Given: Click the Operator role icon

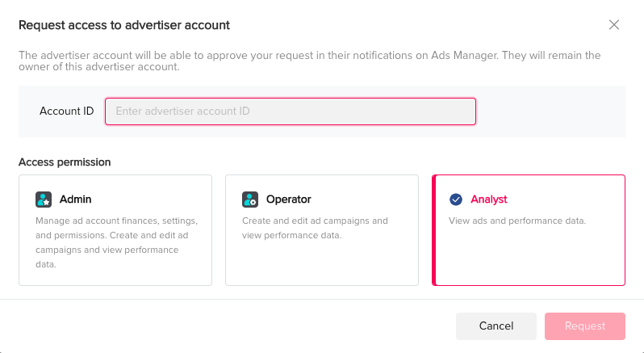Looking at the screenshot, I should coord(250,200).
